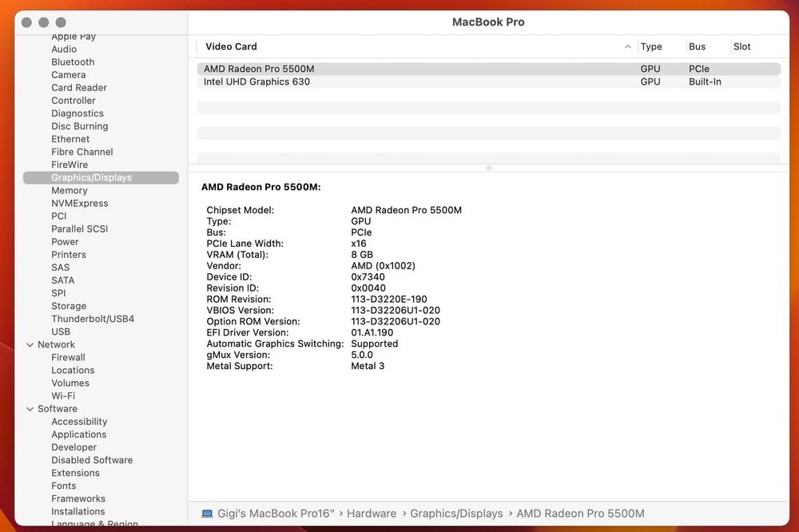799x532 pixels.
Task: Open Thunderbolt/USB4 in the sidebar
Action: click(x=93, y=319)
